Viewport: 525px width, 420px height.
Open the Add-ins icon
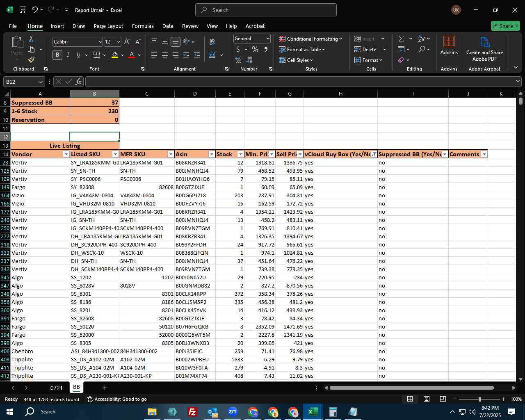pos(449,41)
